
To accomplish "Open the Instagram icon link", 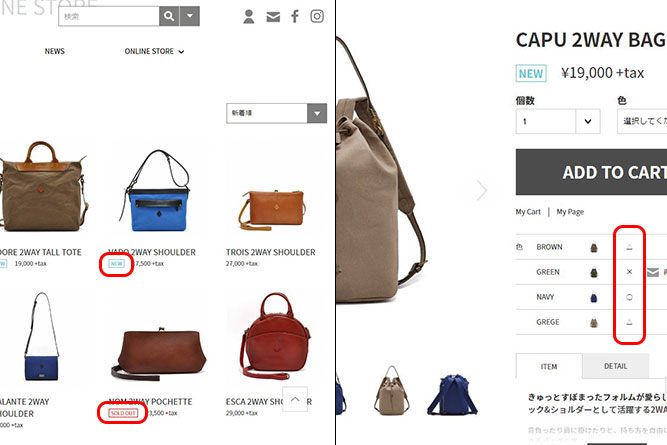I will click(x=317, y=16).
